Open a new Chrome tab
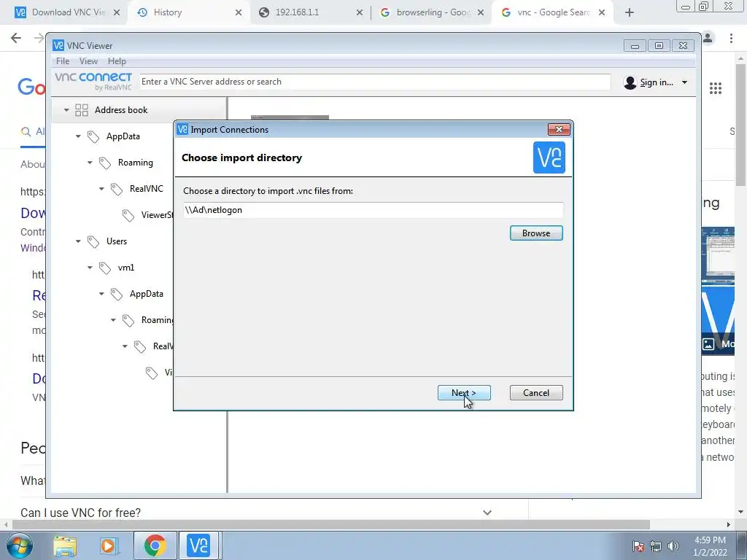 630,12
